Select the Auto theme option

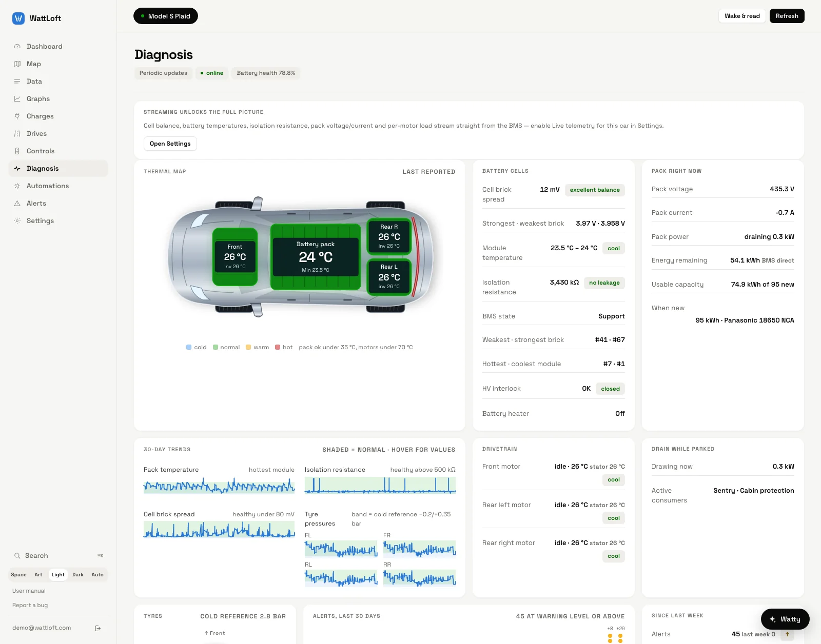pos(97,575)
